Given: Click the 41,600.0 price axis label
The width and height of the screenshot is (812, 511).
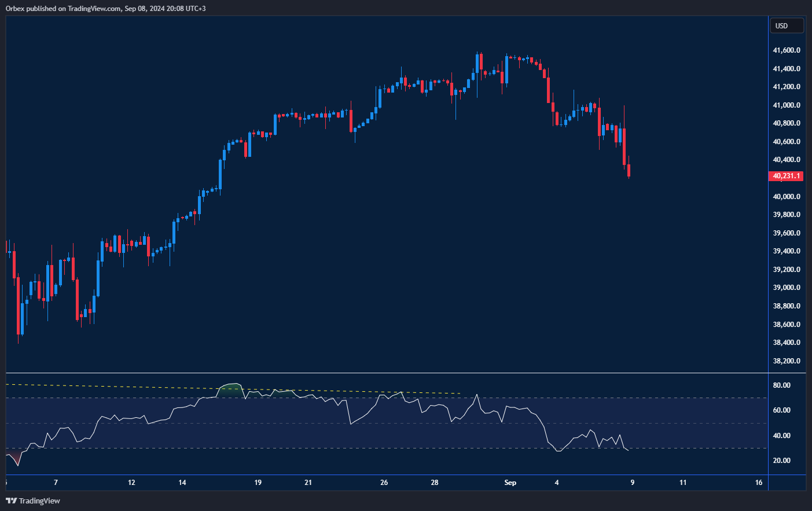Looking at the screenshot, I should pyautogui.click(x=787, y=50).
